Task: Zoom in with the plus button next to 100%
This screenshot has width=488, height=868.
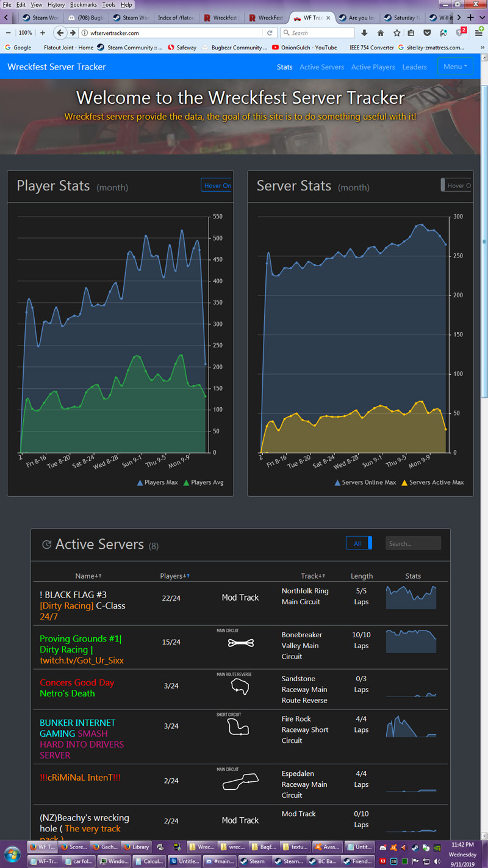Action: (x=41, y=33)
